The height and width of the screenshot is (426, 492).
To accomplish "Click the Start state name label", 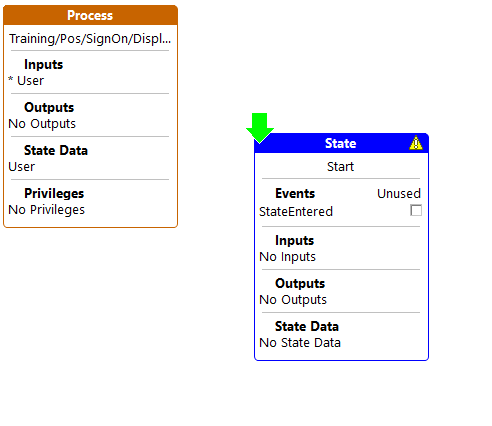I will 340,167.
